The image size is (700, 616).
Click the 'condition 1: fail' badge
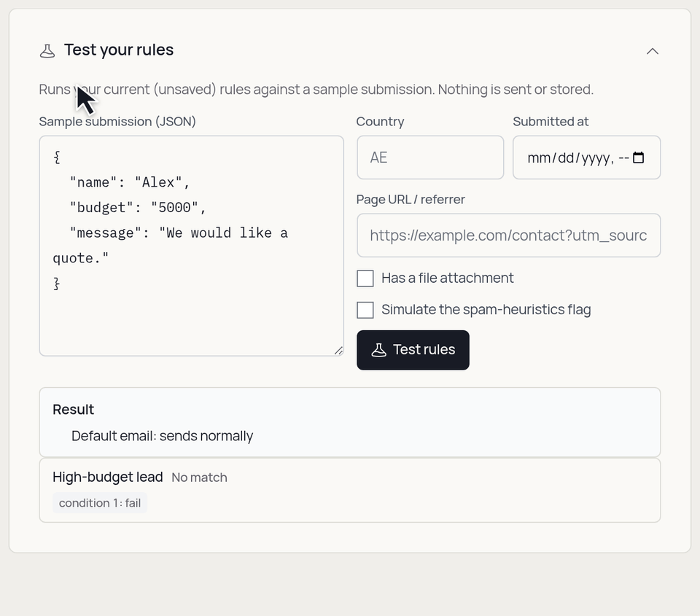pos(100,503)
